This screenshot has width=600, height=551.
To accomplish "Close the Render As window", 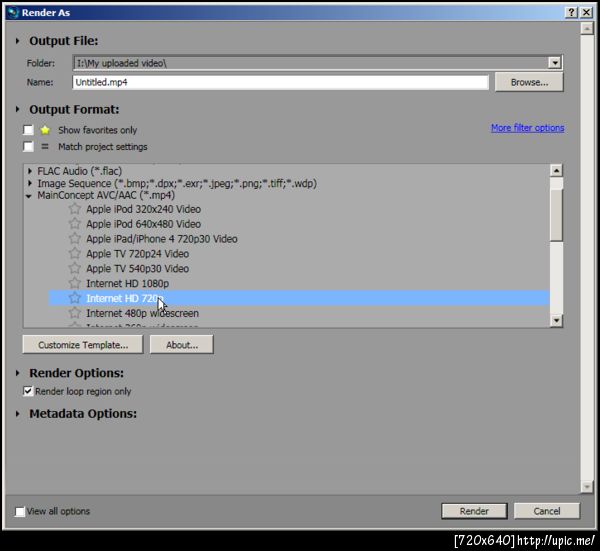I will (x=586, y=12).
